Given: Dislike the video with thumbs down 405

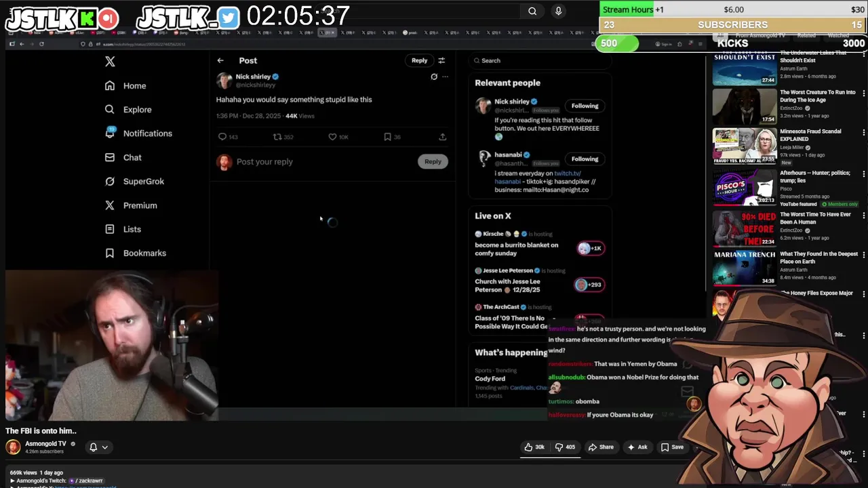Looking at the screenshot, I should click(x=565, y=447).
